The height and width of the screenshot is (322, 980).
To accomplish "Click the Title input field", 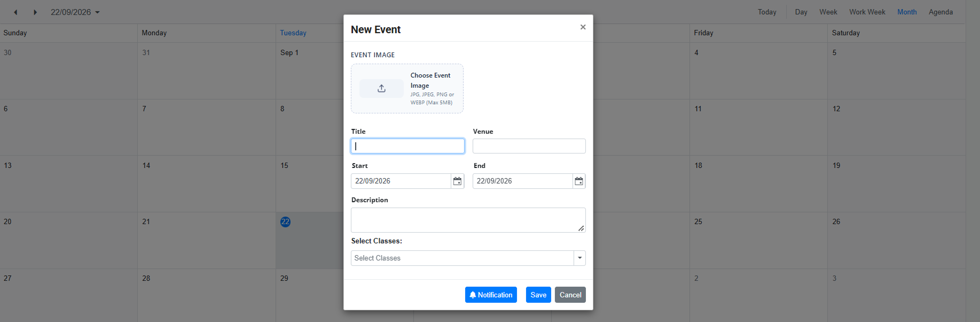I will 407,146.
